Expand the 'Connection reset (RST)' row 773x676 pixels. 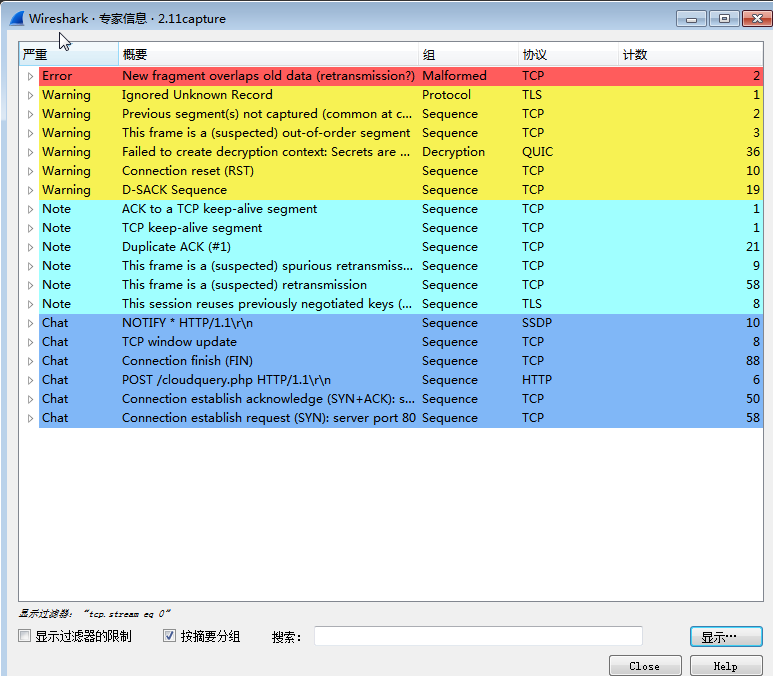point(30,171)
